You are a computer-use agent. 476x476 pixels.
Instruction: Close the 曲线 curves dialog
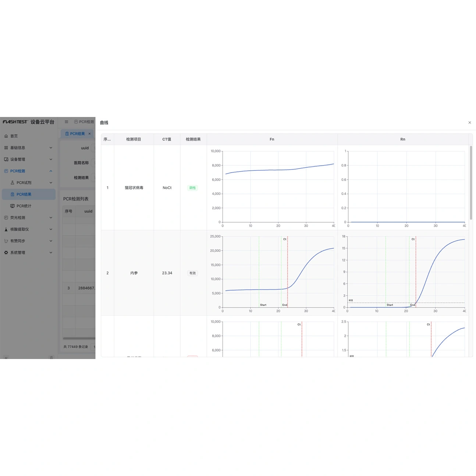470,122
